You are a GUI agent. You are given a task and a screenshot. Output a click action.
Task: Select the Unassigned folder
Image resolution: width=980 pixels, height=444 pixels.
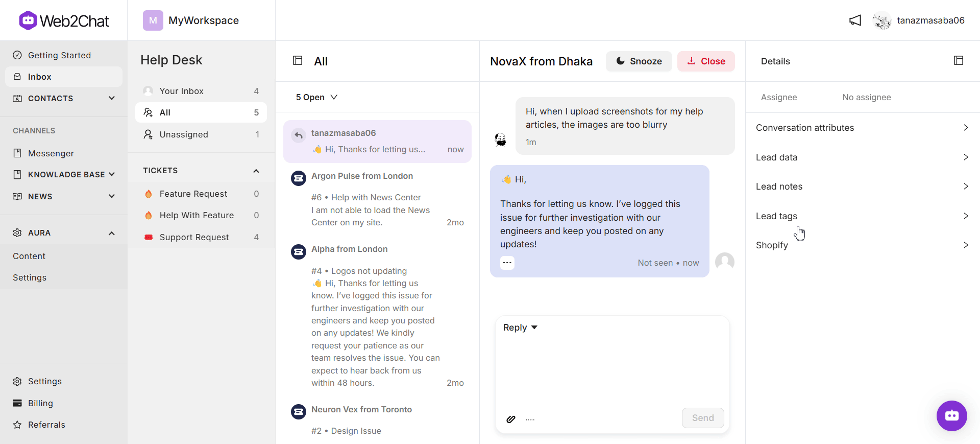[x=201, y=134]
